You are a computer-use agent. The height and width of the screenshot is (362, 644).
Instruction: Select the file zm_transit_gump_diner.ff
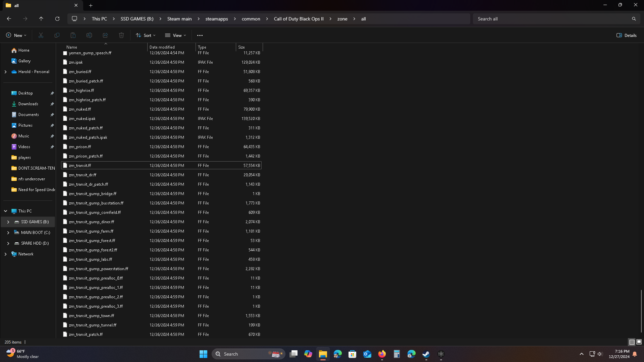[x=161, y=222]
